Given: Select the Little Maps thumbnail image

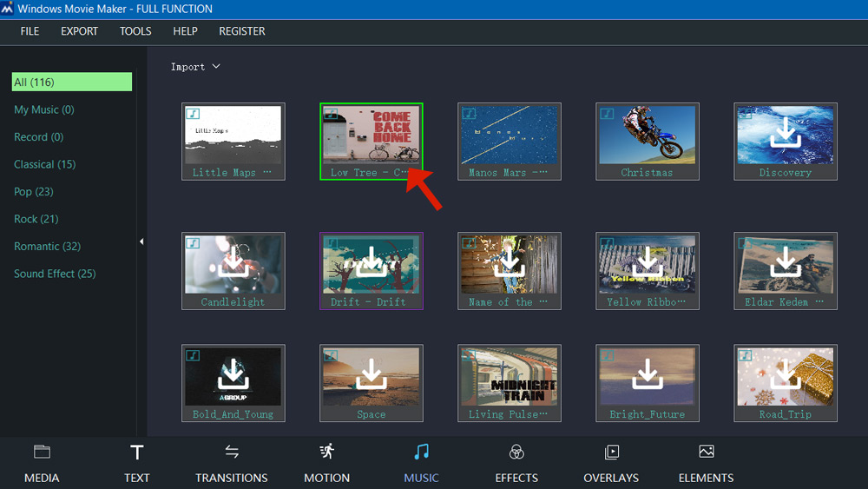Looking at the screenshot, I should (x=233, y=134).
